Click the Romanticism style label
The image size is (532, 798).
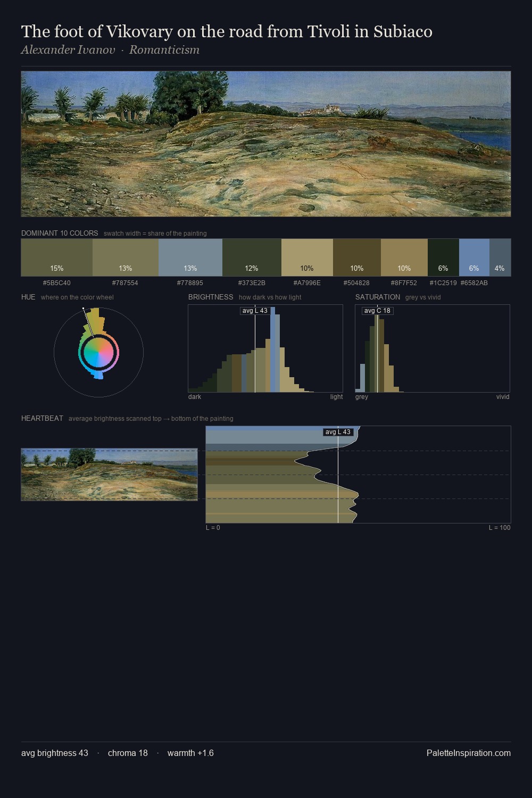coord(164,50)
